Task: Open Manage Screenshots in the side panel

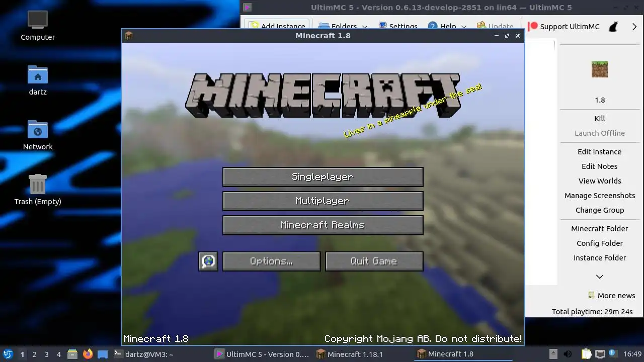Action: 600,196
